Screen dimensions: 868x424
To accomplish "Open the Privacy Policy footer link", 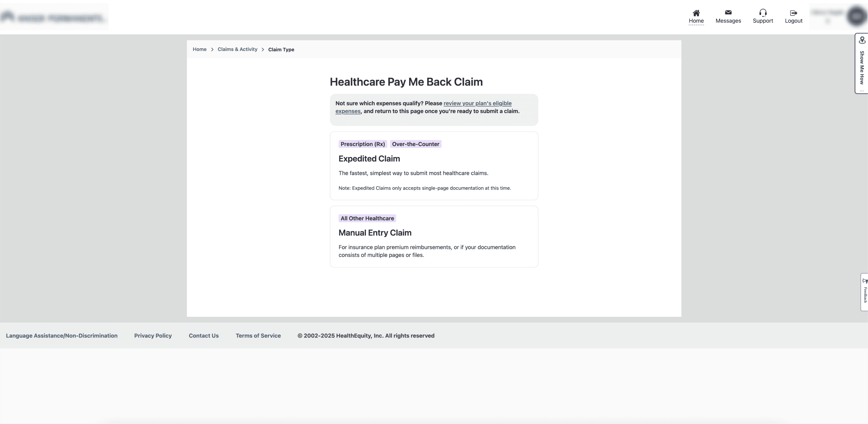I will click(x=153, y=336).
